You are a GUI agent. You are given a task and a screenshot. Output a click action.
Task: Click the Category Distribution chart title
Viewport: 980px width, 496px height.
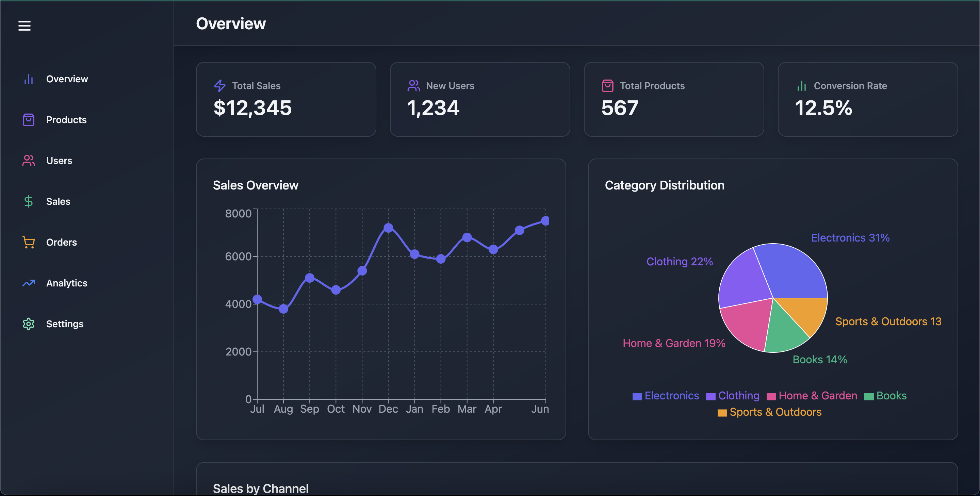pos(665,185)
